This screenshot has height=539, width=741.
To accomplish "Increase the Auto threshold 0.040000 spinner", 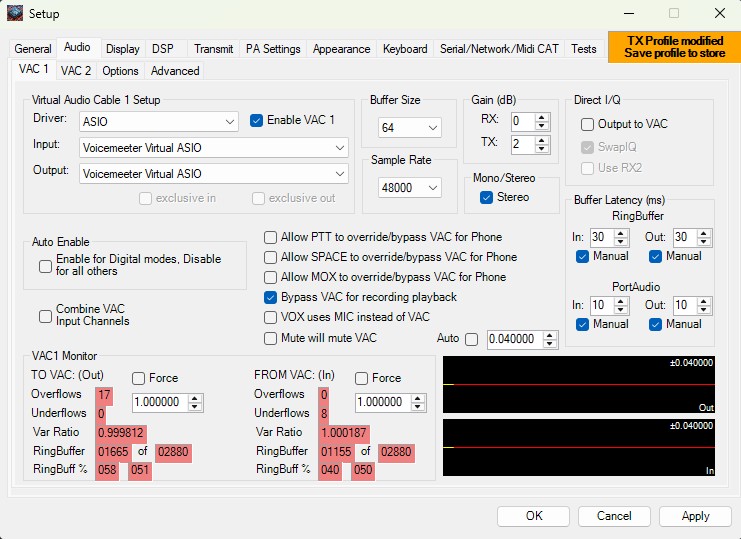I will coord(550,335).
